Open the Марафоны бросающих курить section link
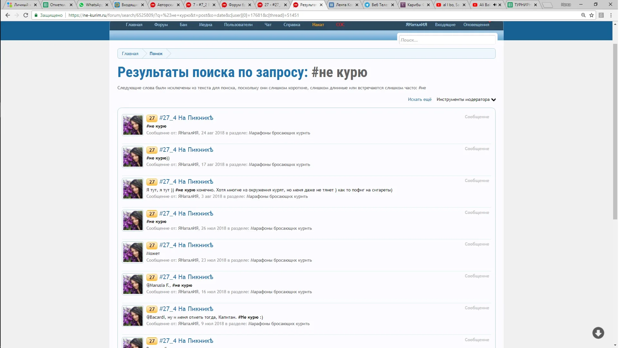The image size is (644, 348). coord(280,133)
